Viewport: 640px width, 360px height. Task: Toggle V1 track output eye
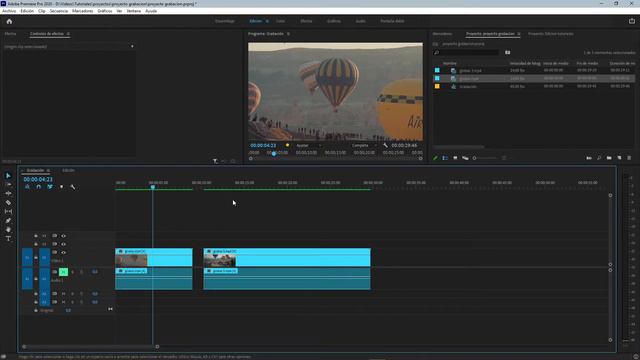click(x=63, y=252)
